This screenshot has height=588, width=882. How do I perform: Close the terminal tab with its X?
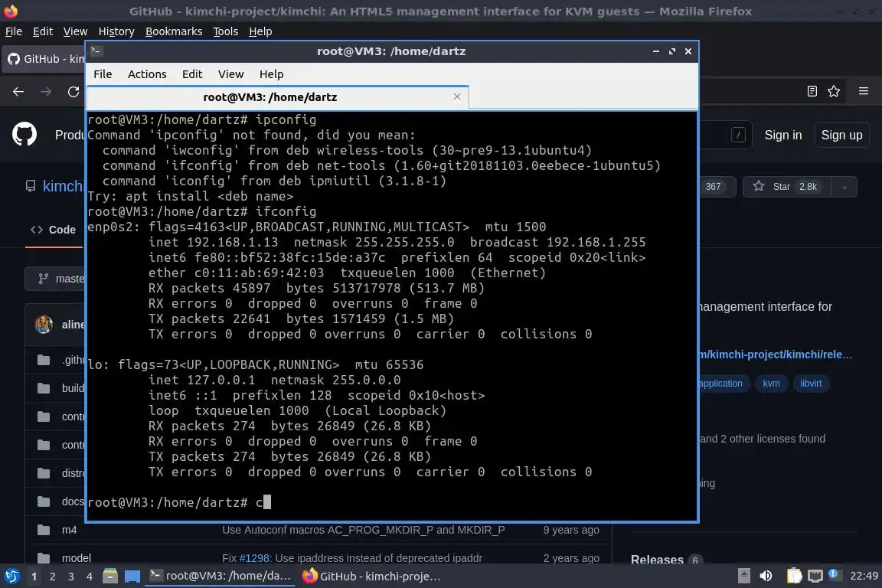coord(457,96)
